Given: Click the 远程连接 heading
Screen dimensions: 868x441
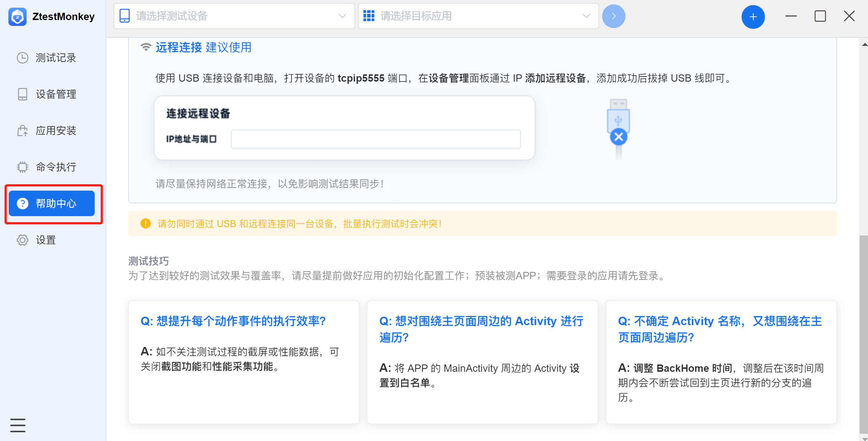Looking at the screenshot, I should [179, 47].
